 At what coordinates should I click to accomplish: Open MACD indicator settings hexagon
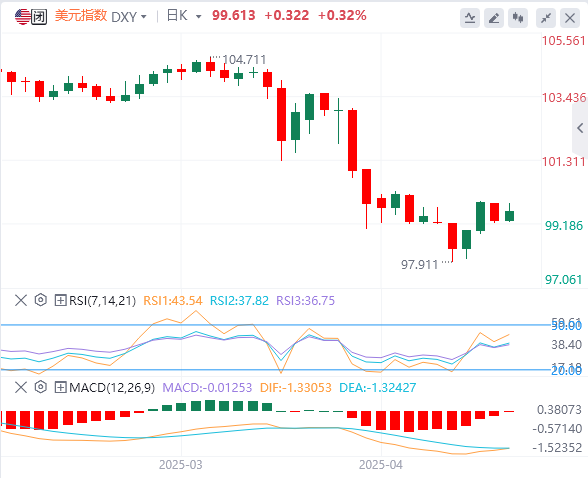40,387
